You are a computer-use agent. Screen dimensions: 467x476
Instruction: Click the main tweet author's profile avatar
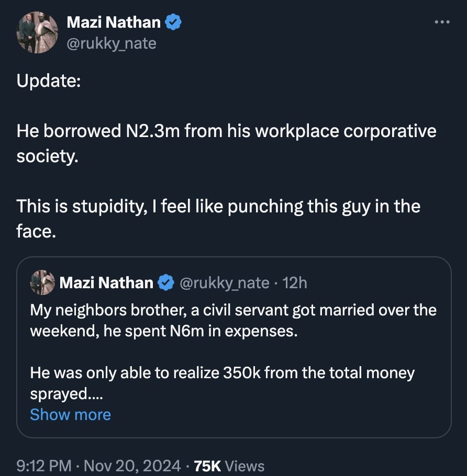[36, 32]
